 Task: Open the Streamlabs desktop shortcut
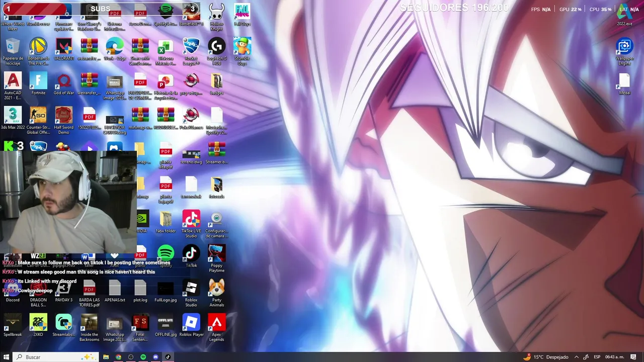coord(63,326)
